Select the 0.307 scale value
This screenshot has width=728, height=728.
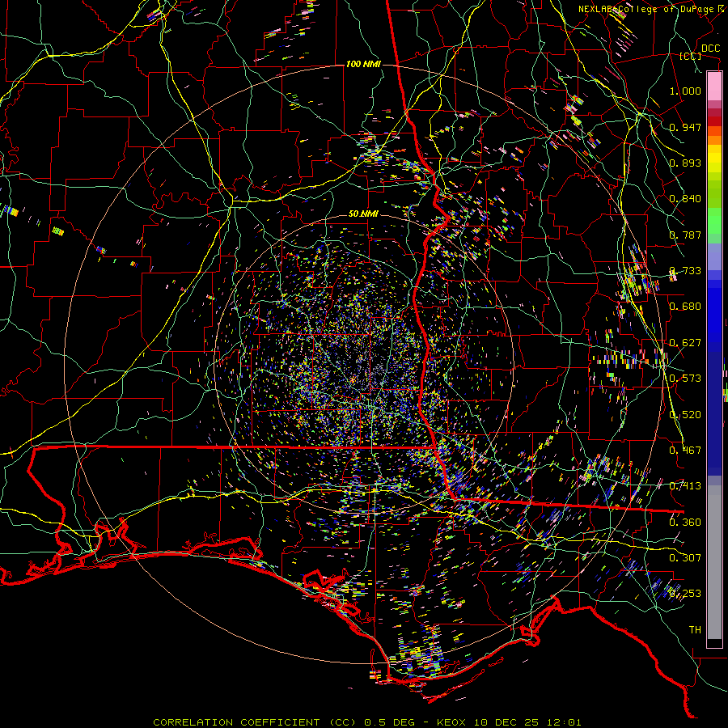pyautogui.click(x=685, y=558)
